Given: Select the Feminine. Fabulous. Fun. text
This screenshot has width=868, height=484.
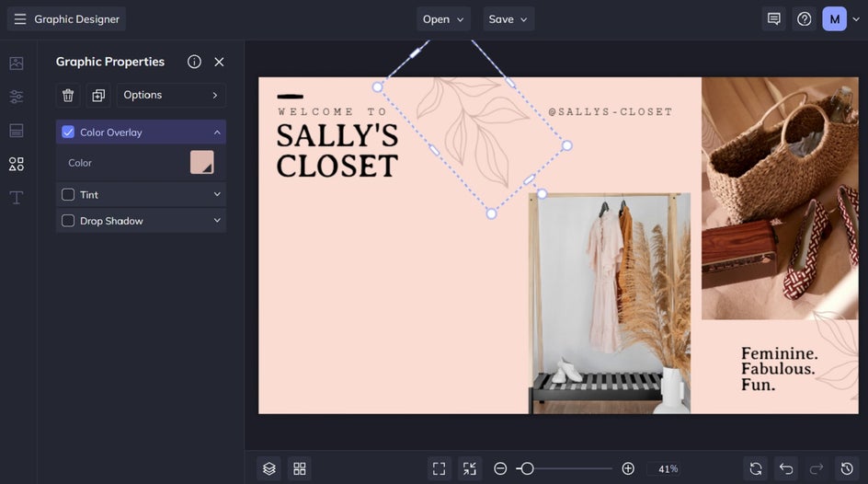Looking at the screenshot, I should click(780, 369).
